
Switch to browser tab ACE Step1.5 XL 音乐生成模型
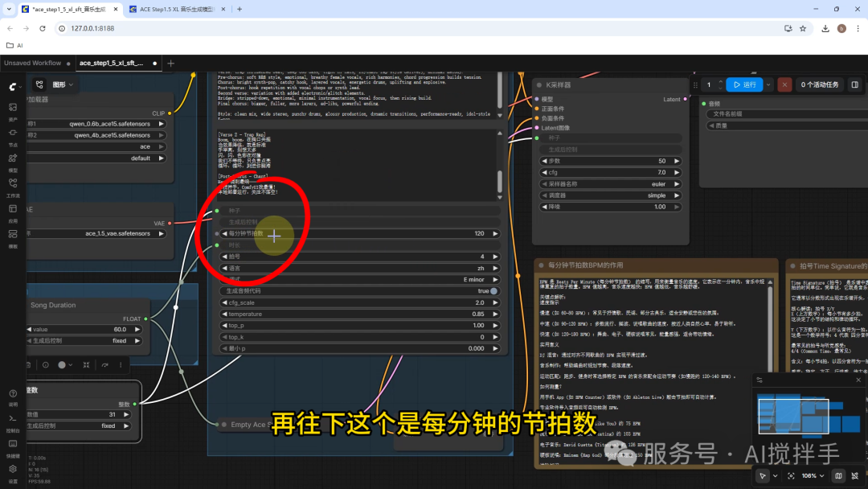pyautogui.click(x=177, y=10)
